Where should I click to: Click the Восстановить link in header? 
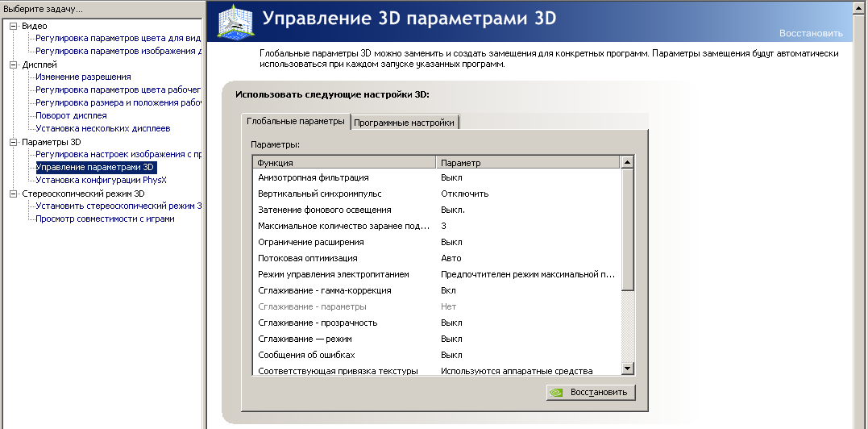(x=811, y=33)
